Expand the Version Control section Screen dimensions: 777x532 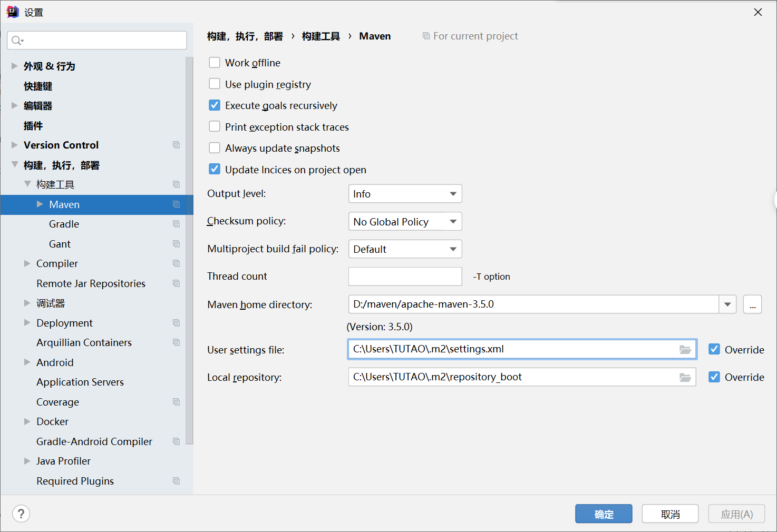pos(14,145)
